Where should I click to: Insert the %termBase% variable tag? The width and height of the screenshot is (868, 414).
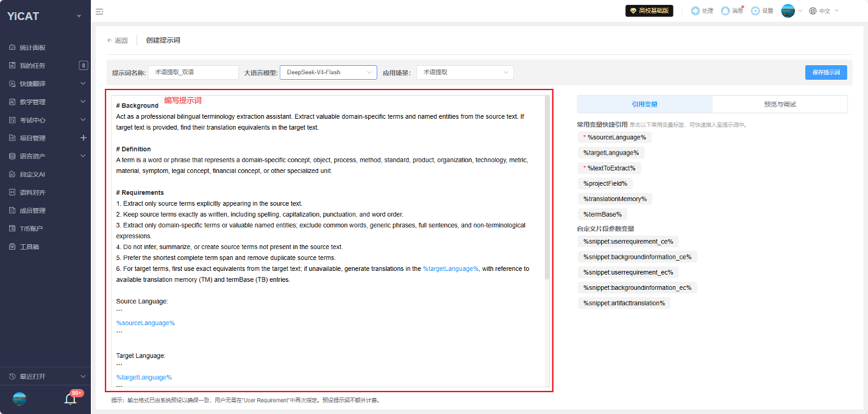602,214
